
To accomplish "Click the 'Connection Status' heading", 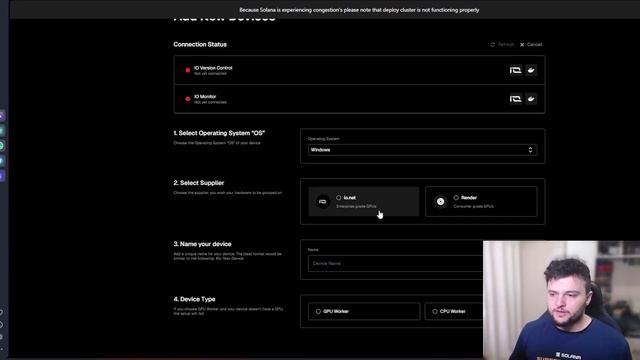I will [x=200, y=44].
